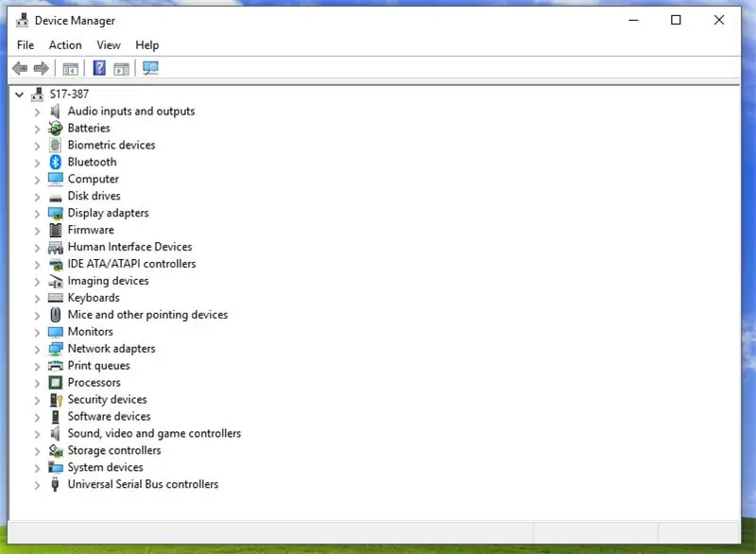Viewport: 756px width, 554px height.
Task: Click the Disk drives icon
Action: [56, 198]
